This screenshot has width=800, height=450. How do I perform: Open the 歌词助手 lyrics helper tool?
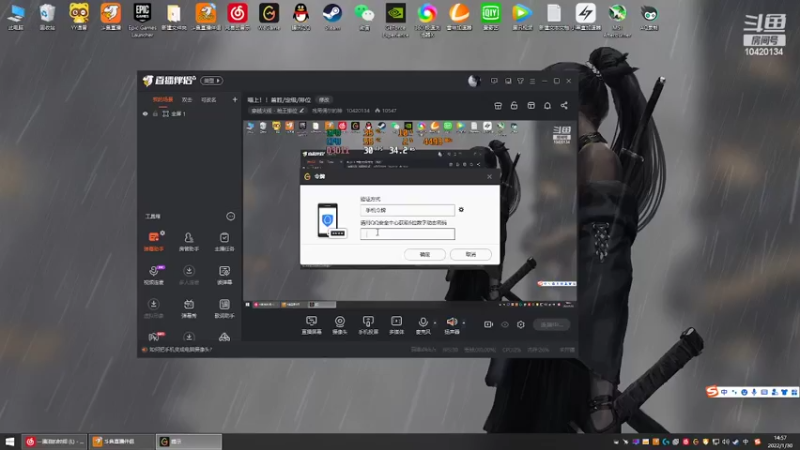tap(224, 308)
